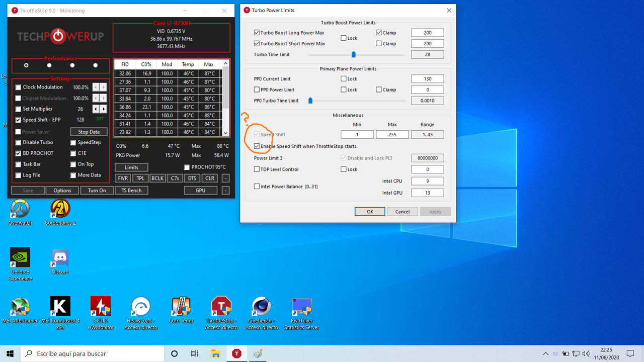Open the Discord desktop icon
Screen dimensions: 644x362
tap(60, 261)
